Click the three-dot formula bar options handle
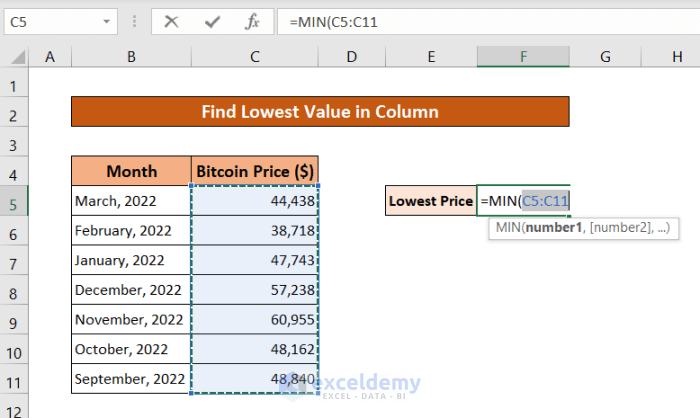This screenshot has height=418, width=700. 136,21
